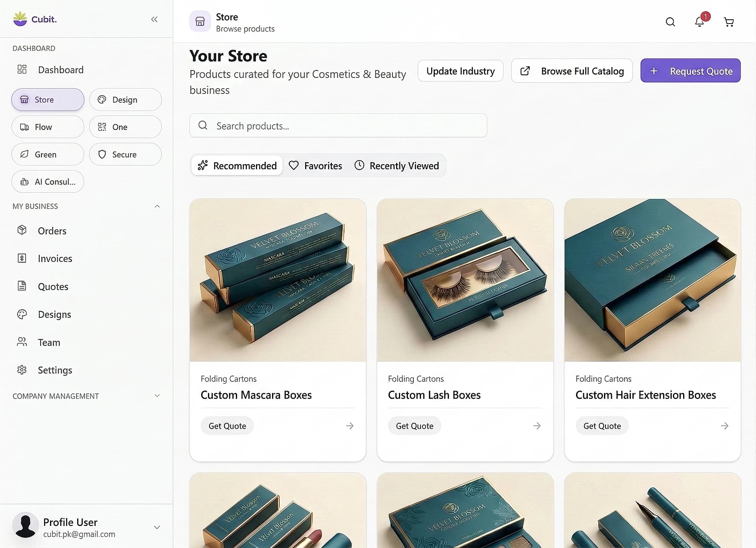The width and height of the screenshot is (756, 548).
Task: Collapse the sidebar with the chevron toggle
Action: (x=154, y=19)
